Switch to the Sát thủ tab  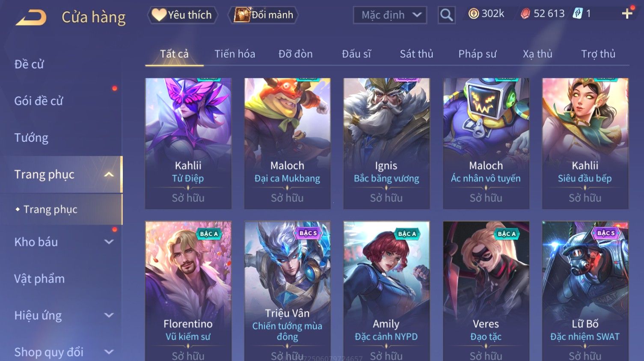416,54
